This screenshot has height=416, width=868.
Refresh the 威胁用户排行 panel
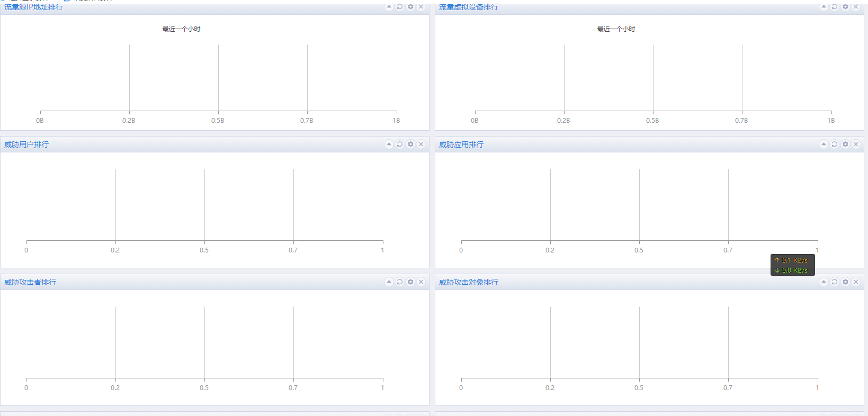click(x=400, y=144)
